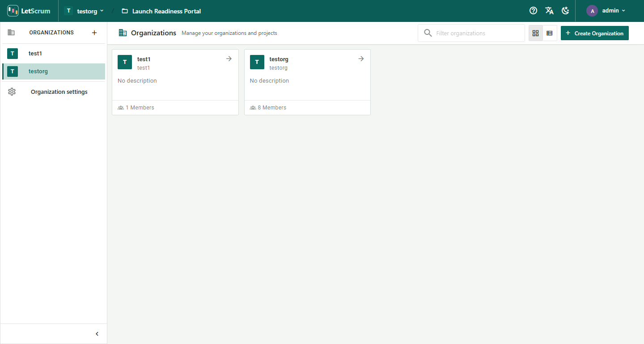
Task: Click the testorg card title
Action: click(x=279, y=59)
